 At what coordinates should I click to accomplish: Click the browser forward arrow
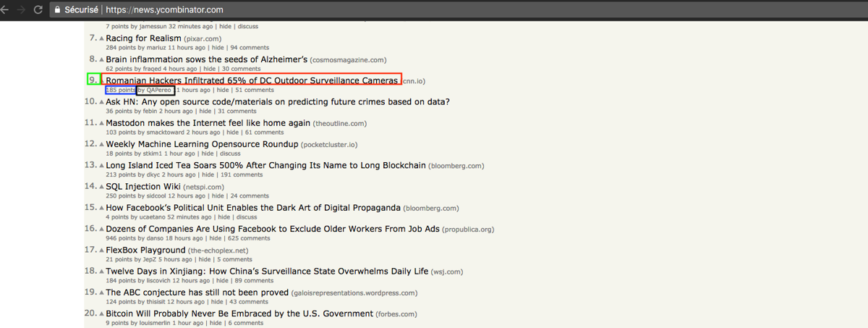coord(20,9)
